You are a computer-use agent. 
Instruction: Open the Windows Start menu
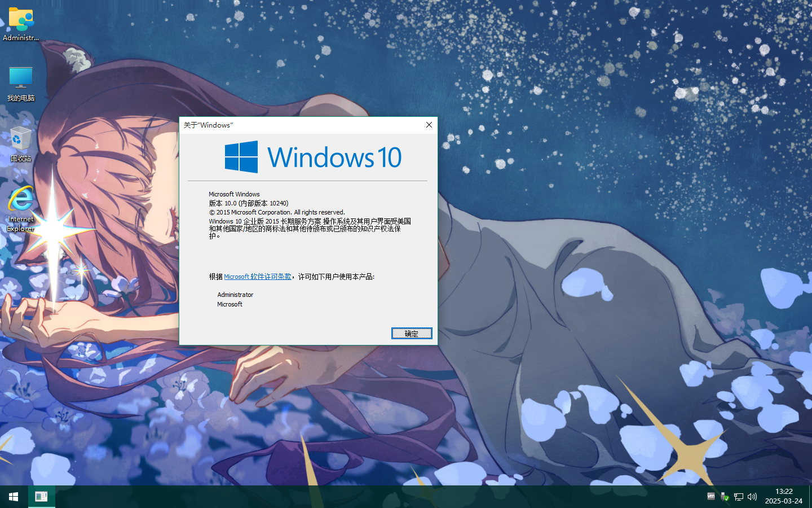(14, 497)
